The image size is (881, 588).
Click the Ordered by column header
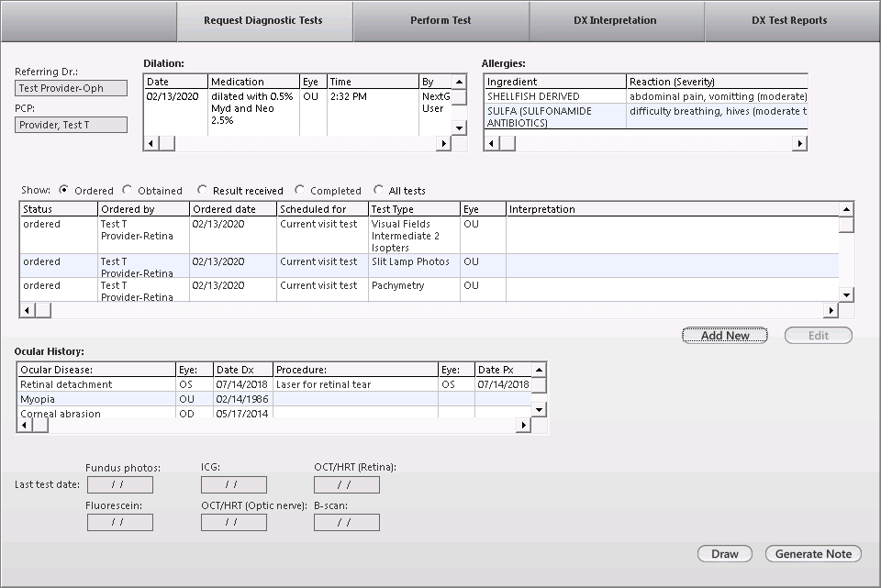point(143,209)
